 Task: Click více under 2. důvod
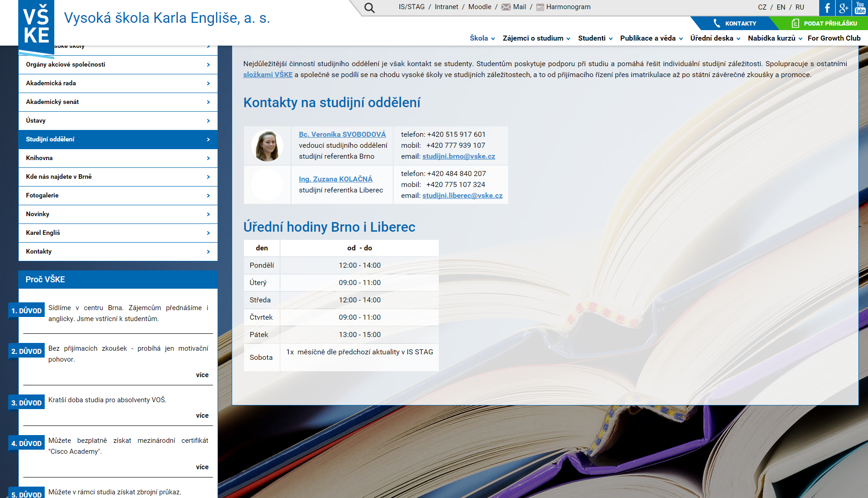[x=202, y=375]
